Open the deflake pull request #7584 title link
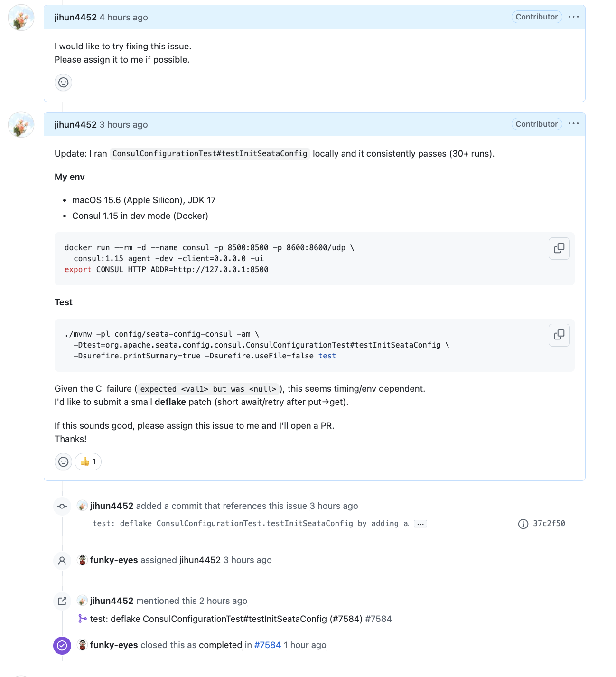This screenshot has height=677, width=616. (226, 619)
